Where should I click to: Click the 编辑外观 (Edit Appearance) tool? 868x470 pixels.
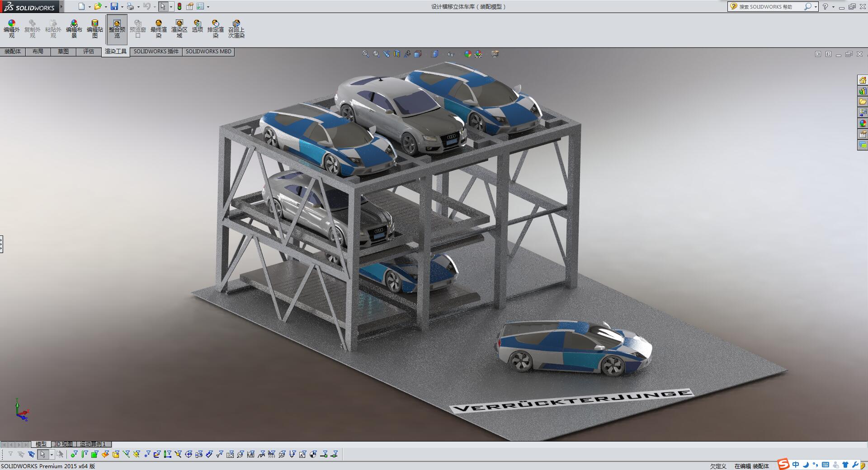12,28
